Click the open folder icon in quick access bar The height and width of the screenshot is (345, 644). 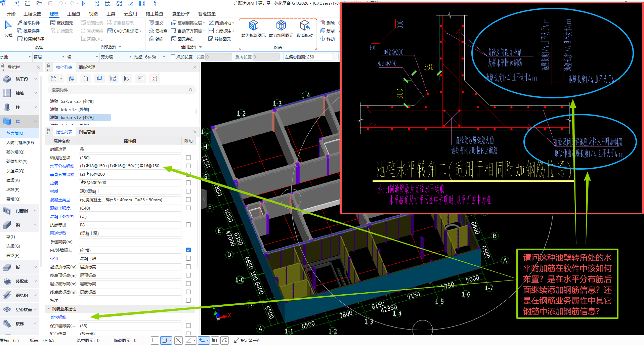(x=39, y=3)
